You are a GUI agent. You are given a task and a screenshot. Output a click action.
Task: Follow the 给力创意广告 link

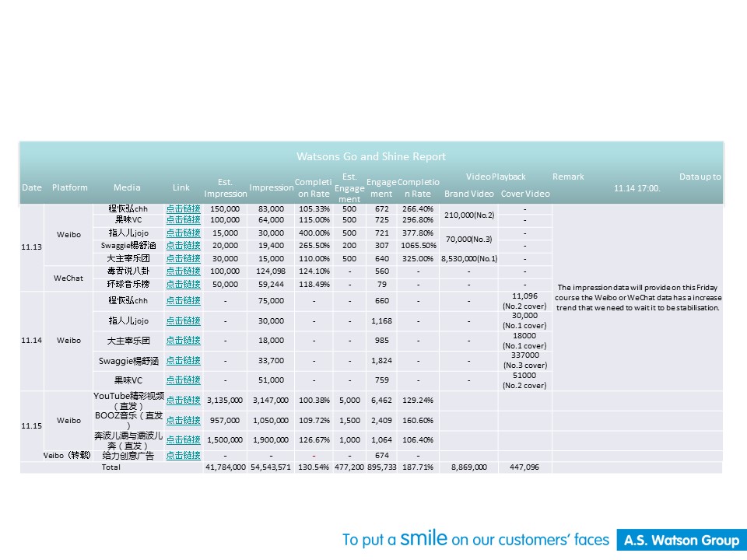pos(183,456)
